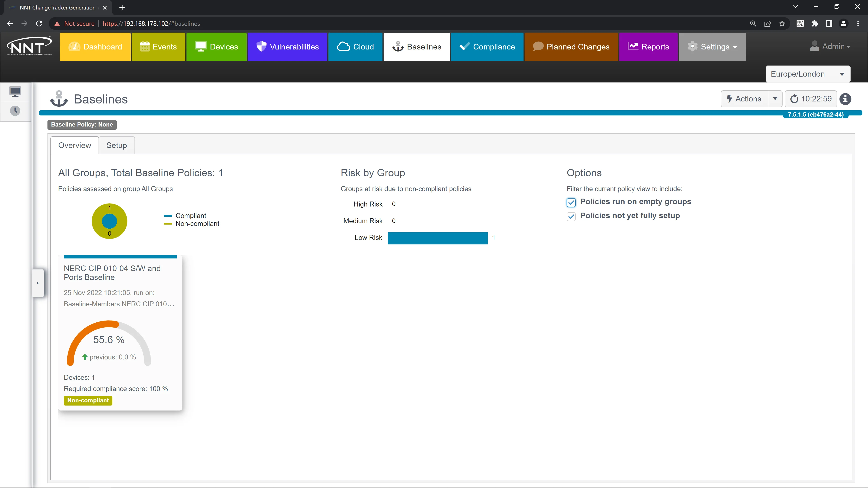The height and width of the screenshot is (488, 868).
Task: Open the Europe/London timezone selector
Action: (x=808, y=74)
